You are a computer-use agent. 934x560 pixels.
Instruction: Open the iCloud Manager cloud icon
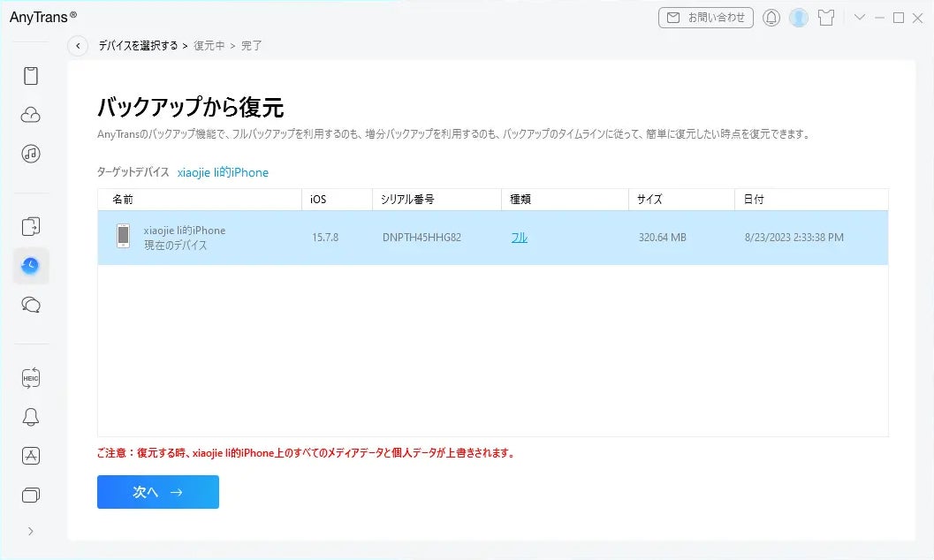[31, 115]
